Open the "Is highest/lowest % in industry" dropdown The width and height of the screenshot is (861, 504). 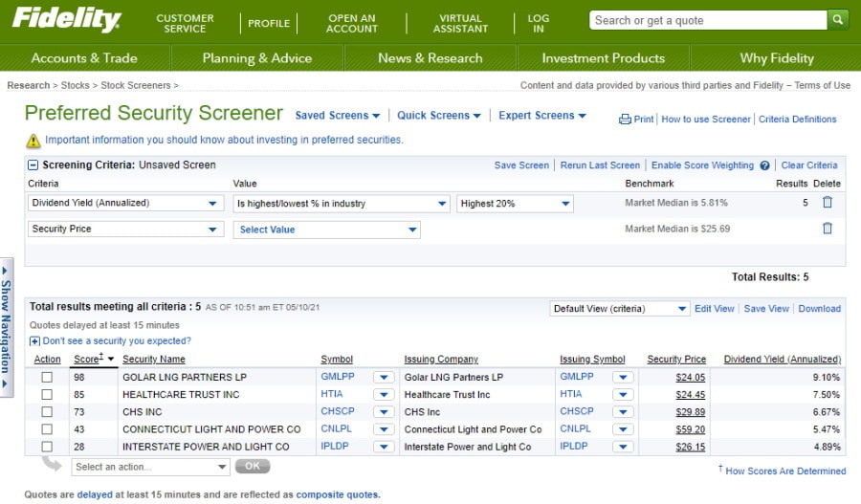coord(341,204)
